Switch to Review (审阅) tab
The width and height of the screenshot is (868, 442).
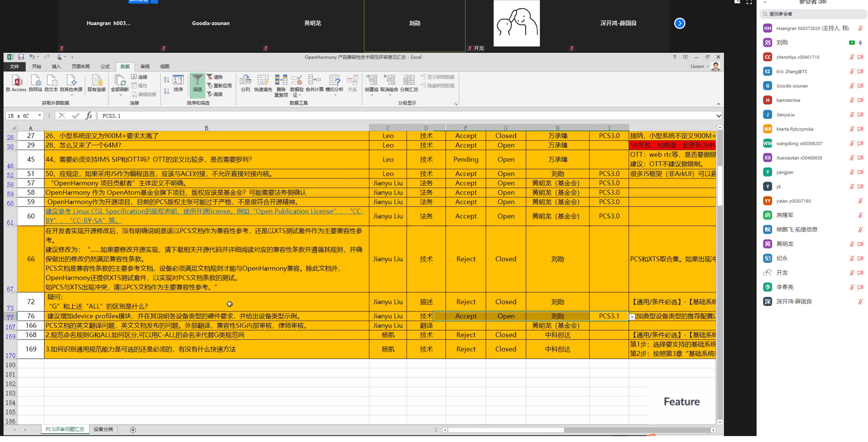point(145,66)
